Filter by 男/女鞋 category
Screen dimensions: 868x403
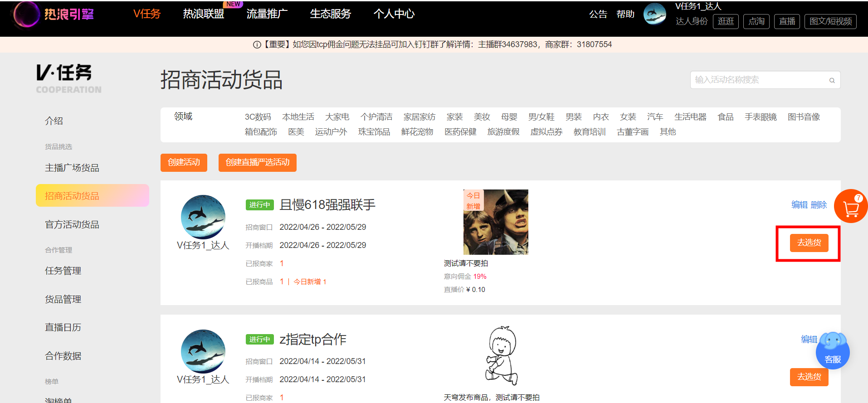coord(541,117)
